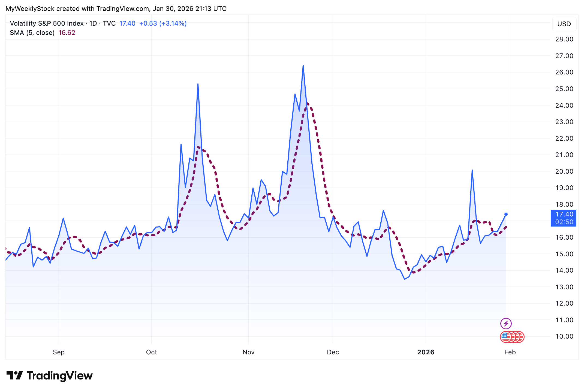Click the 17.40 current price label on axis

(x=564, y=215)
